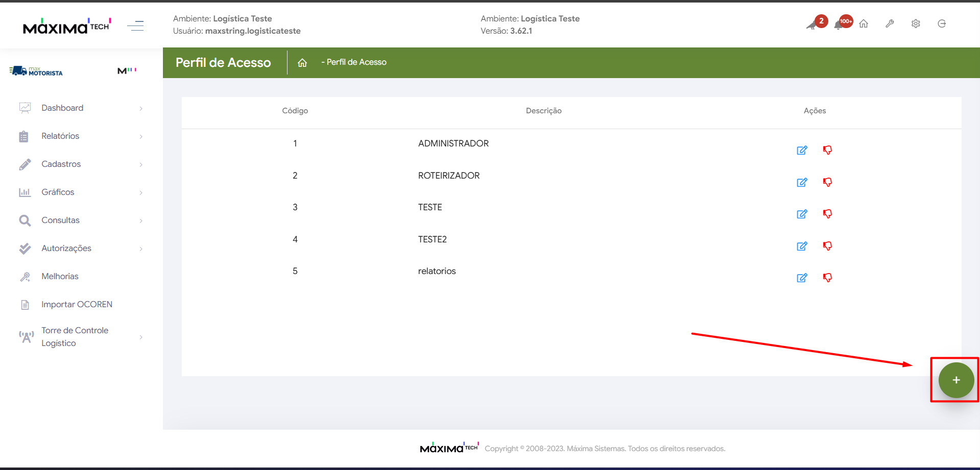Expand the Dashboard menu chevron
This screenshot has height=470, width=980.
pyautogui.click(x=141, y=108)
